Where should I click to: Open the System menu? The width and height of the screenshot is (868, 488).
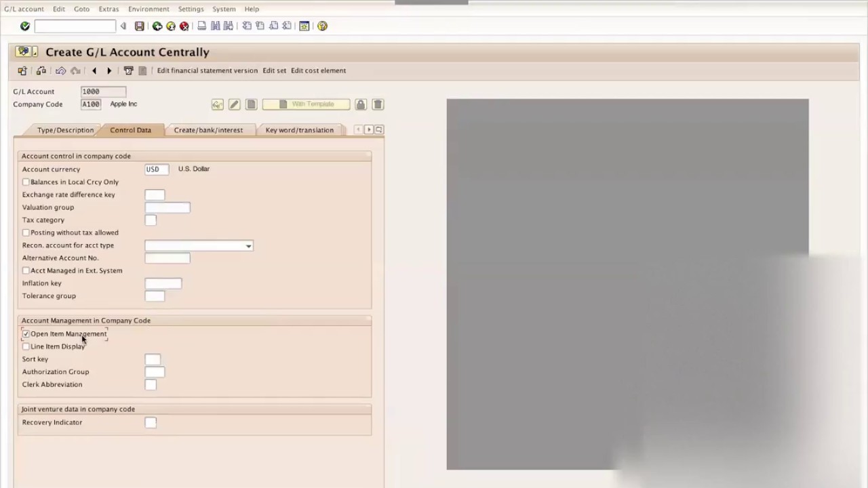224,9
